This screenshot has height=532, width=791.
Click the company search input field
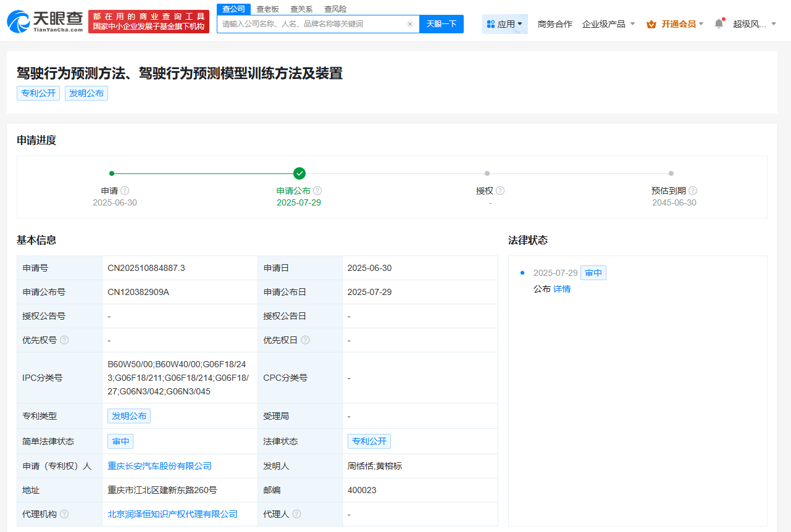click(309, 23)
